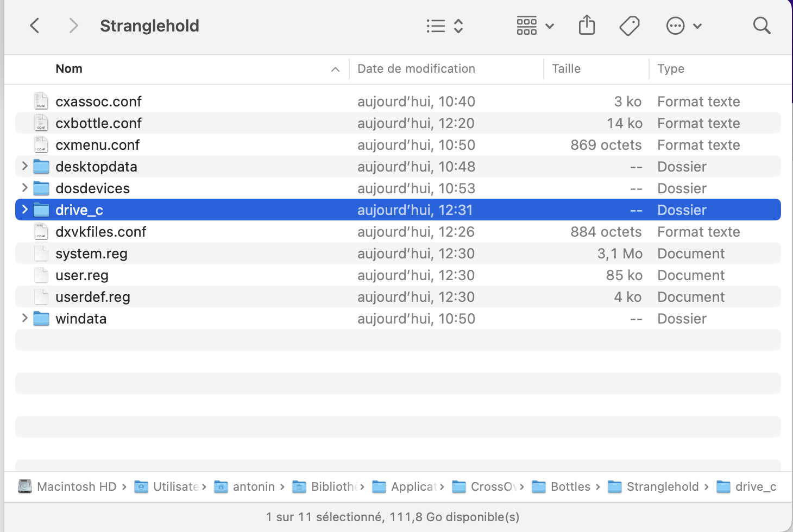Click the user.reg document icon
This screenshot has width=793, height=532.
(41, 275)
